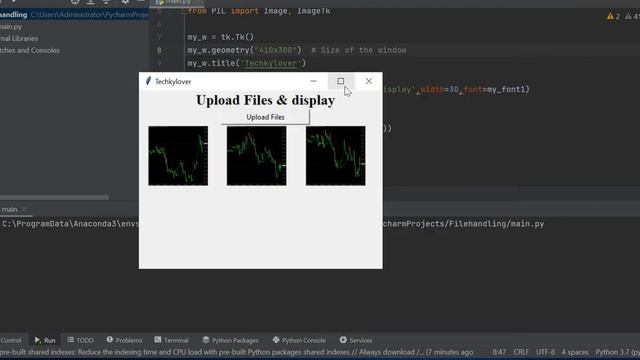Open the Version Control tool window
Viewport: 640px width, 360px height.
coord(11,340)
